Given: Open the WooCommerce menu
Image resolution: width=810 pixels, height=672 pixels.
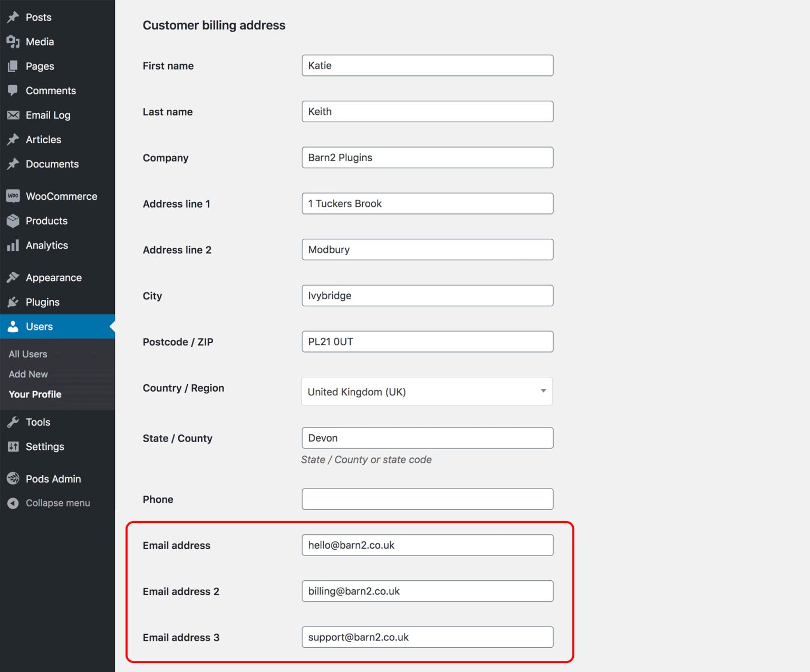Looking at the screenshot, I should [61, 196].
